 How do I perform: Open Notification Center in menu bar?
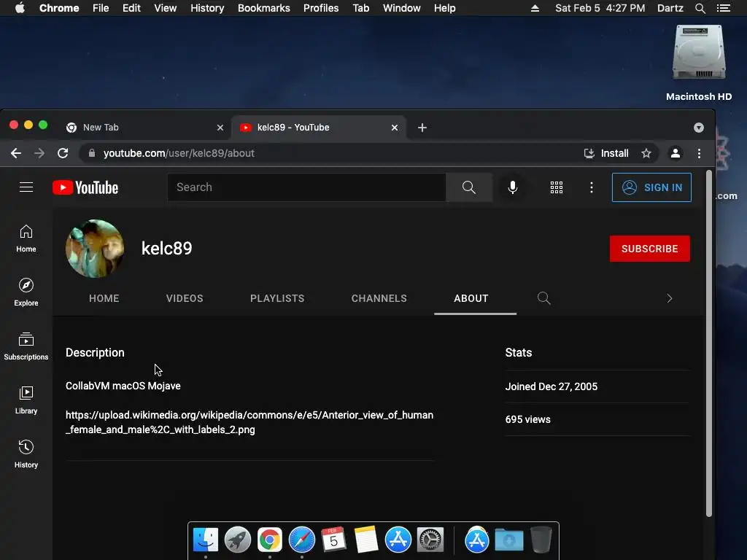(723, 8)
